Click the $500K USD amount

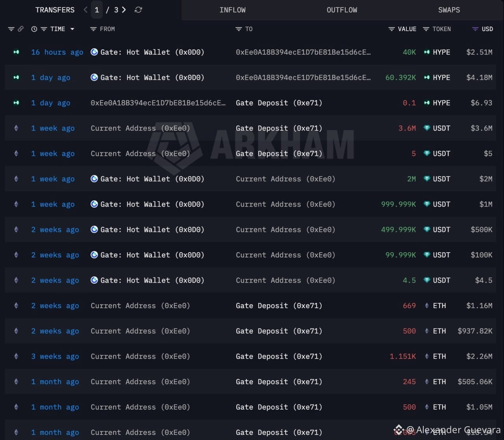[481, 229]
